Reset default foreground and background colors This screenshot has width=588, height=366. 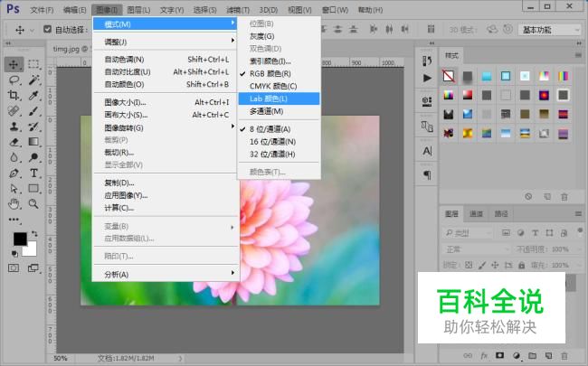14,254
